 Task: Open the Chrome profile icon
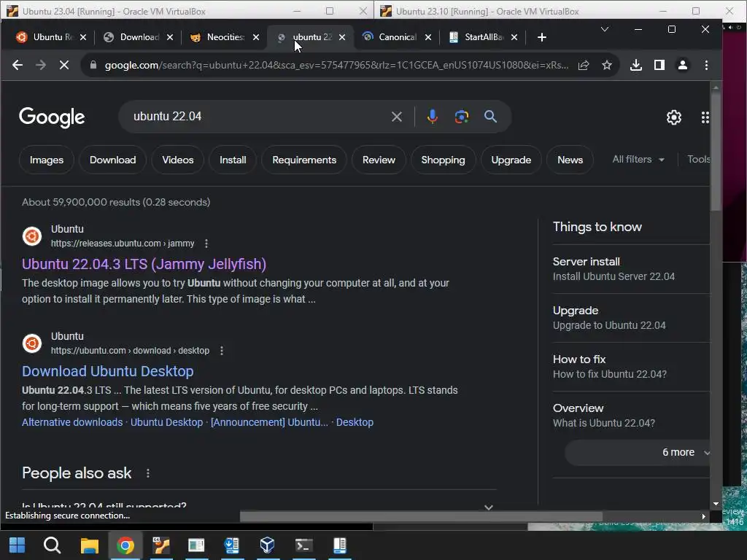click(683, 65)
